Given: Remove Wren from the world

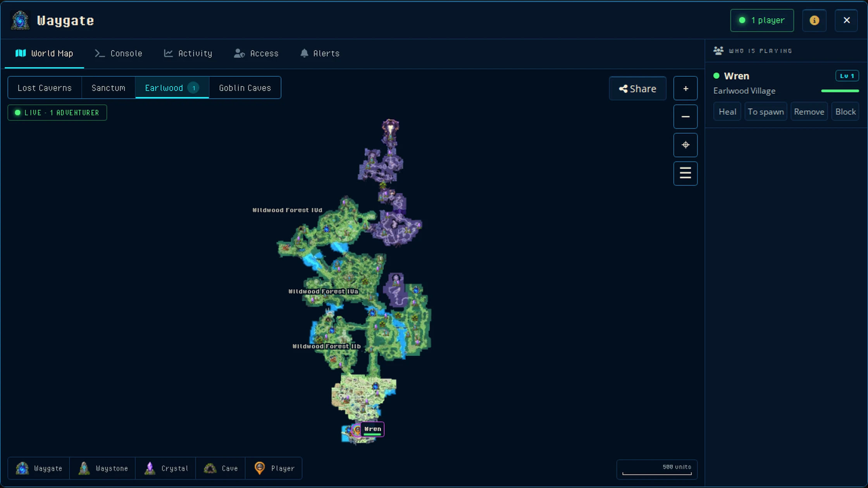Looking at the screenshot, I should click(x=809, y=112).
